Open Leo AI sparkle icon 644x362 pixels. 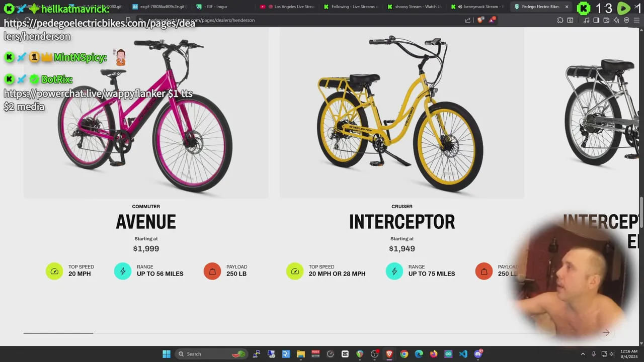point(616,20)
